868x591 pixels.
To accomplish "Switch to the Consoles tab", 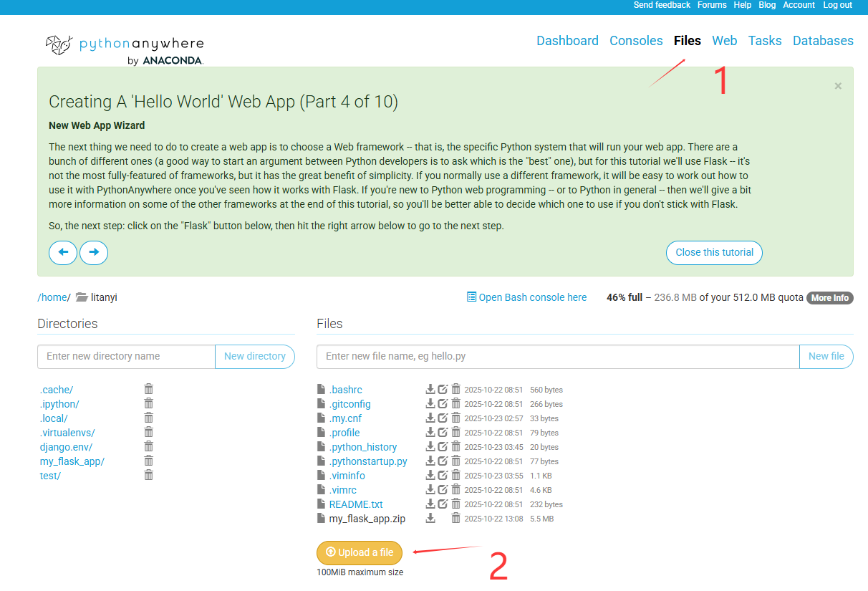I will pyautogui.click(x=636, y=41).
